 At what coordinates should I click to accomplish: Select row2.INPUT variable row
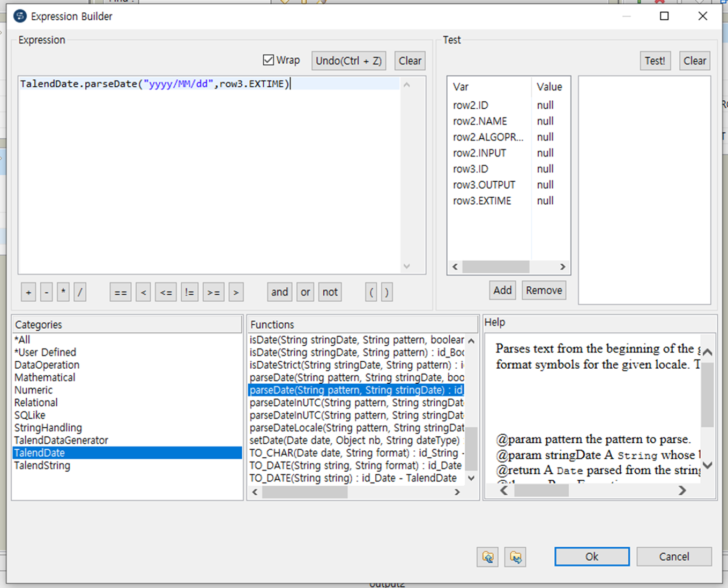[508, 153]
